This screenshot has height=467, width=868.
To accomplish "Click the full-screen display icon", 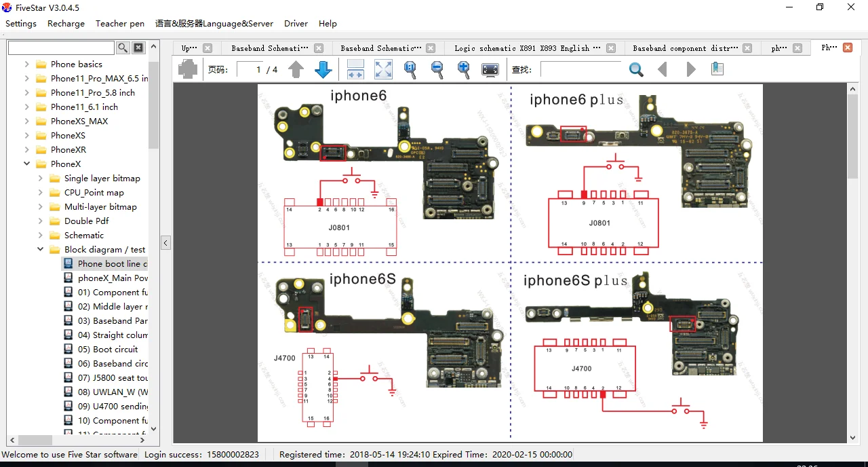I will coord(490,69).
